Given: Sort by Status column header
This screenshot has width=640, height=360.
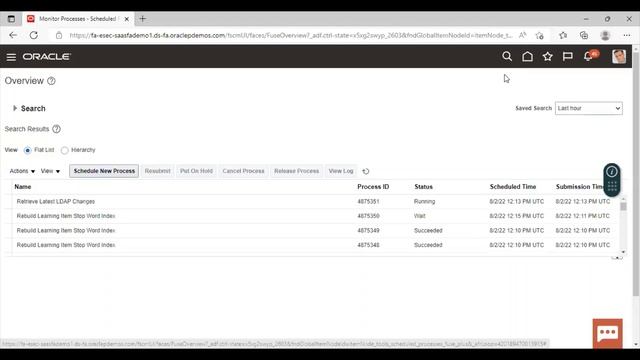Looking at the screenshot, I should (x=423, y=187).
